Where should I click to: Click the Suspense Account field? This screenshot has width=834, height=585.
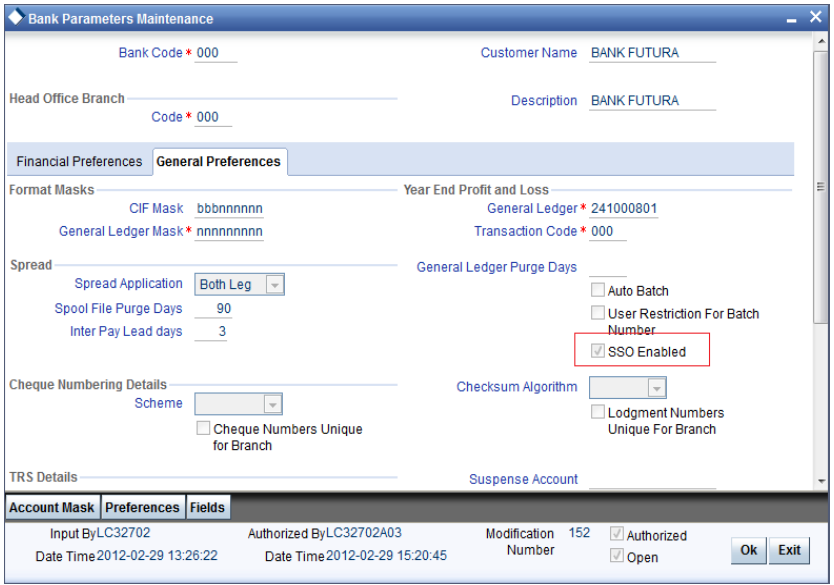652,479
